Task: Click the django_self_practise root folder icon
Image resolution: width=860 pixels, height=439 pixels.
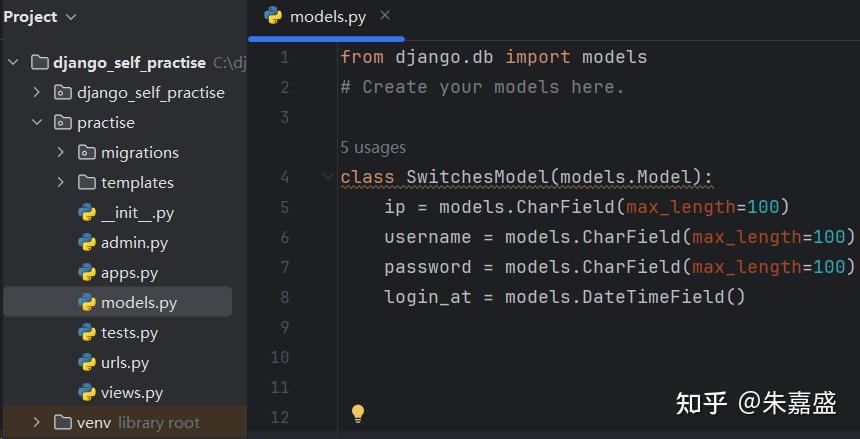Action: click(40, 62)
